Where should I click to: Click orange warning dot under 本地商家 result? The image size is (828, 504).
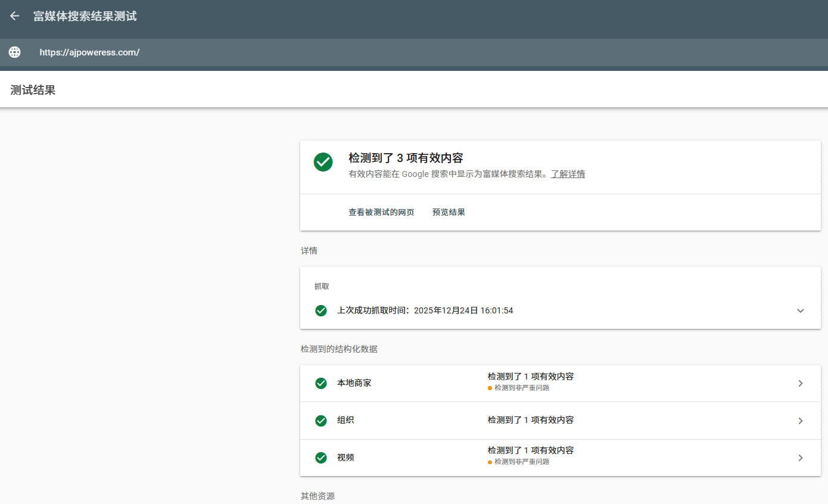490,388
